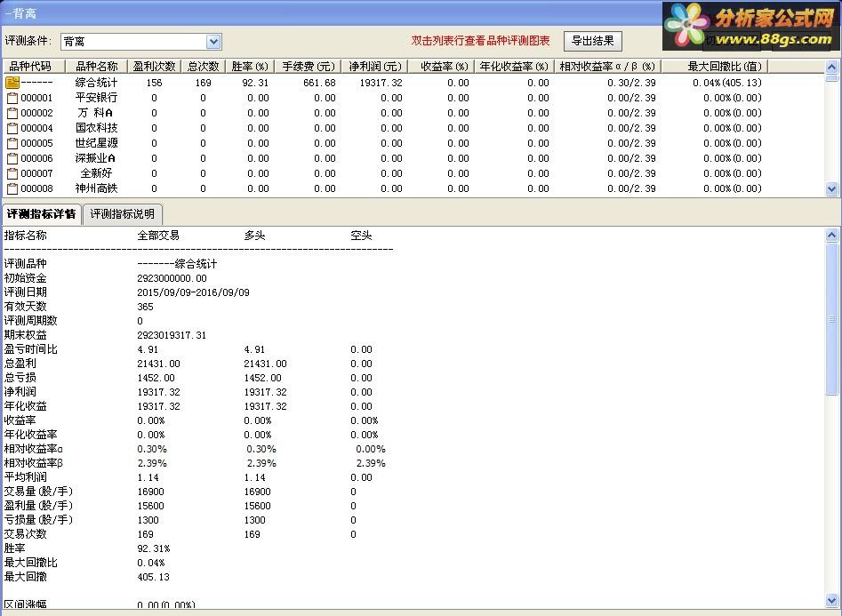The width and height of the screenshot is (842, 616).
Task: Click the document icon for 000007
Action: pyautogui.click(x=12, y=173)
